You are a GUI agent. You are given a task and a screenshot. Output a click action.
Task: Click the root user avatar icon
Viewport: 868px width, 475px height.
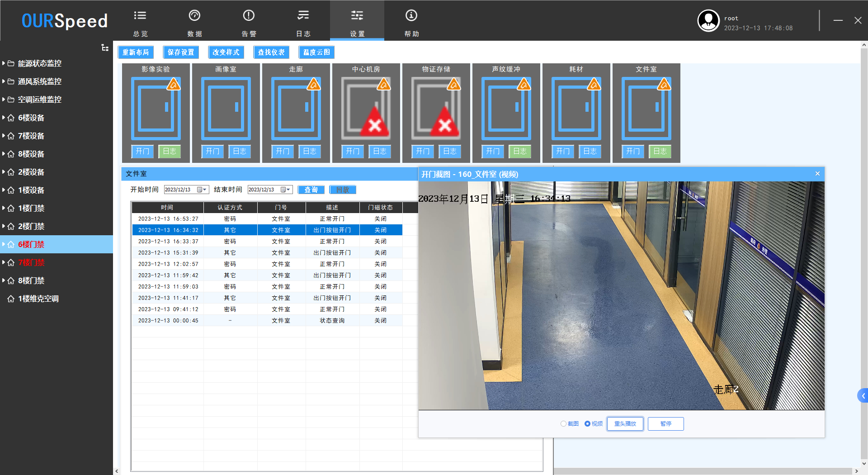708,21
